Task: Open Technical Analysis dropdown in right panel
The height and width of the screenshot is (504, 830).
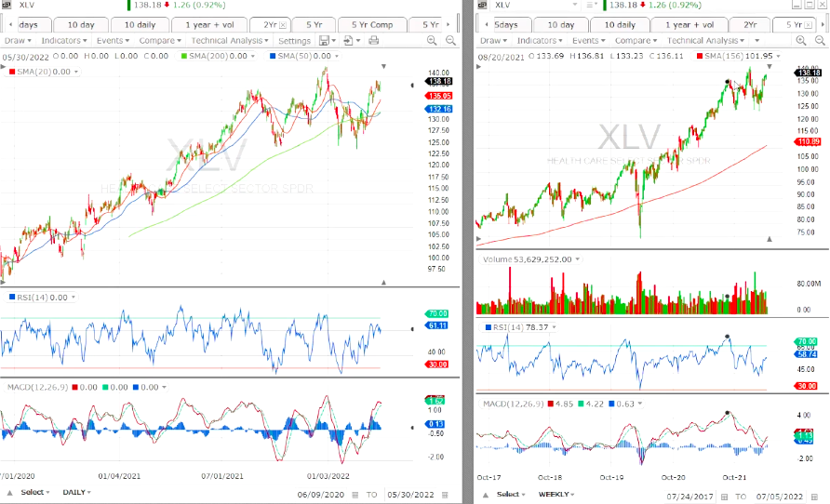Action: [705, 40]
